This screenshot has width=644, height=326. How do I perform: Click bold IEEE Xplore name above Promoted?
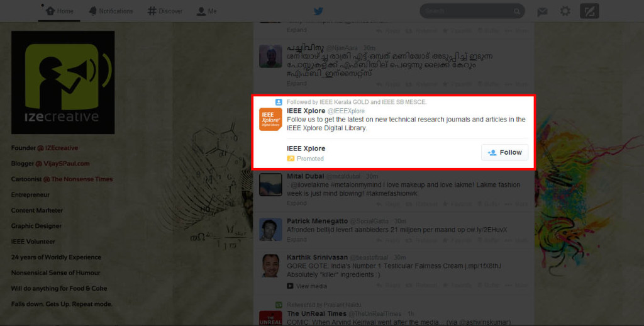click(306, 149)
